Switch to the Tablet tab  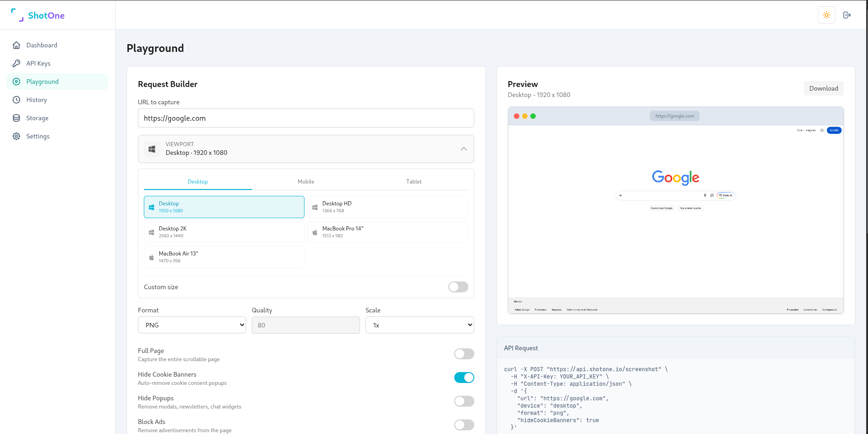tap(413, 181)
